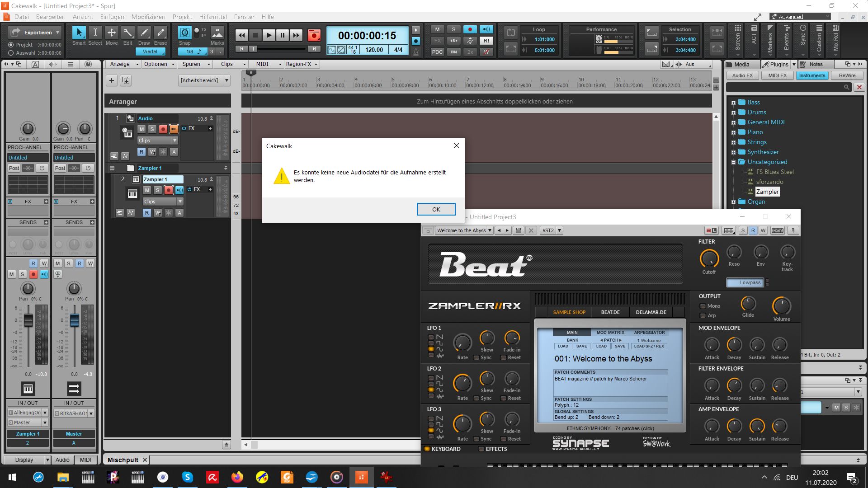Screen dimensions: 868x488
Task: Toggle the Snap to grid button
Action: coord(184,33)
